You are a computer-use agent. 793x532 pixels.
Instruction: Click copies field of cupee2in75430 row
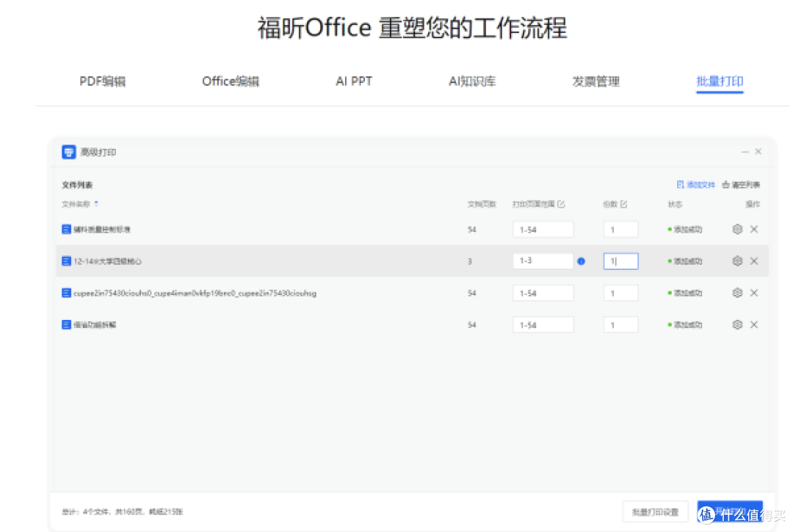pyautogui.click(x=620, y=293)
